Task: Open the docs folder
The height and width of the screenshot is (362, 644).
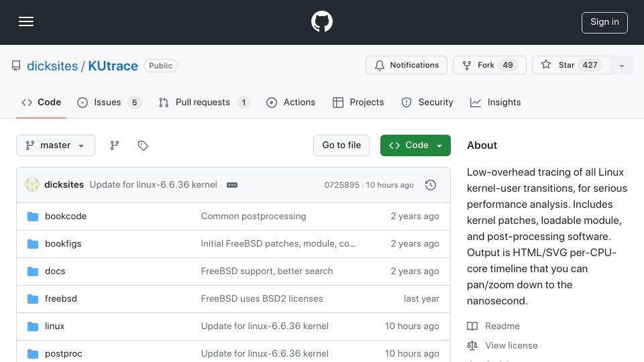Action: tap(55, 271)
